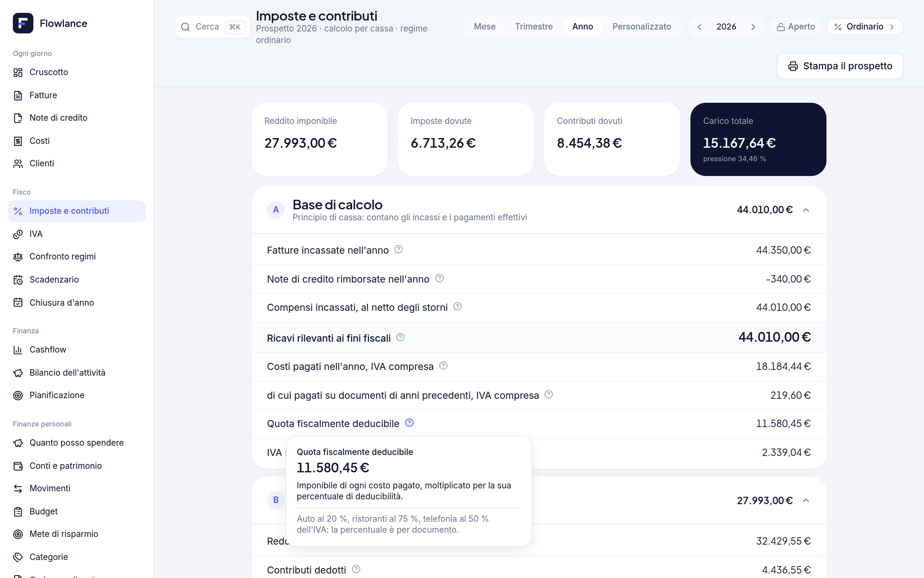Choose Personalizzato period tab
924x578 pixels.
(641, 27)
